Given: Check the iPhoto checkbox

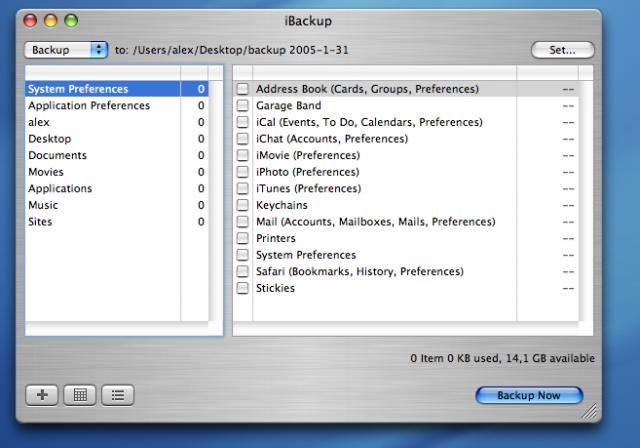Looking at the screenshot, I should click(x=242, y=172).
